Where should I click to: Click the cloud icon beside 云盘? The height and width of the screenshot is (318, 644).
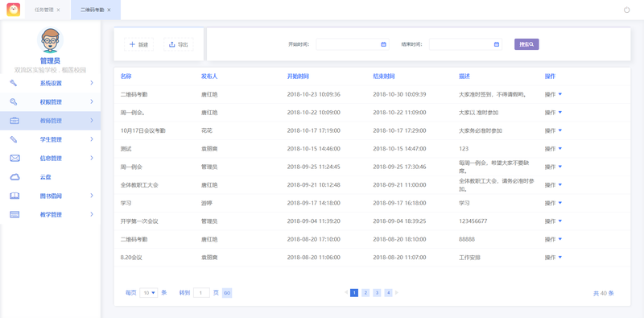(x=14, y=177)
